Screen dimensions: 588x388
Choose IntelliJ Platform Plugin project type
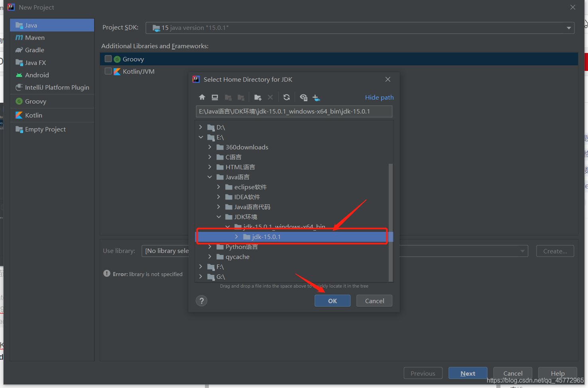coord(52,87)
